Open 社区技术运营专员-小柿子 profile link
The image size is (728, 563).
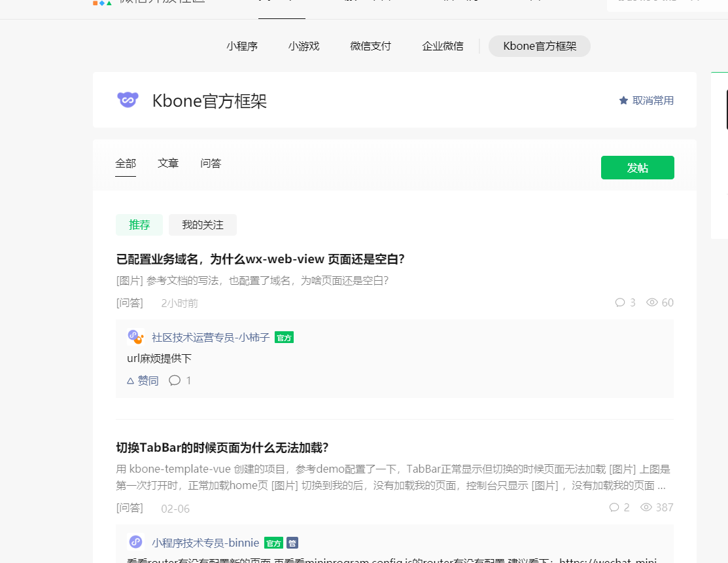(x=211, y=337)
